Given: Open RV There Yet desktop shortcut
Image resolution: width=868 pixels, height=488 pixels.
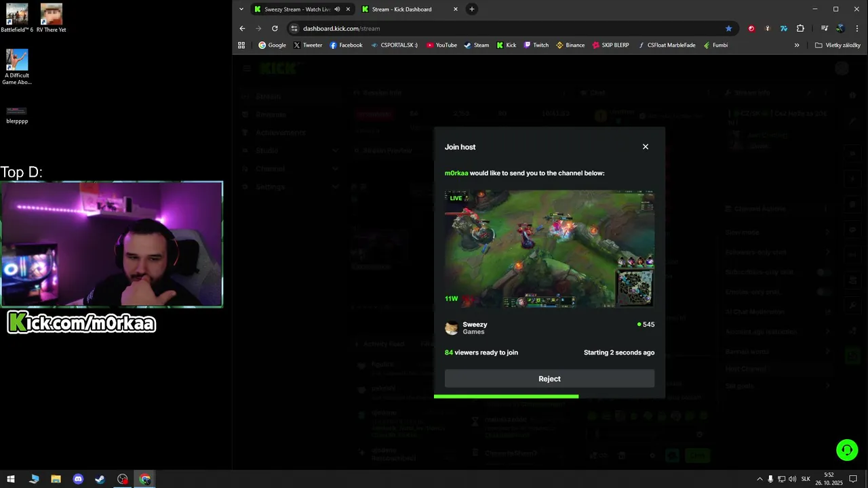Looking at the screenshot, I should click(x=52, y=18).
